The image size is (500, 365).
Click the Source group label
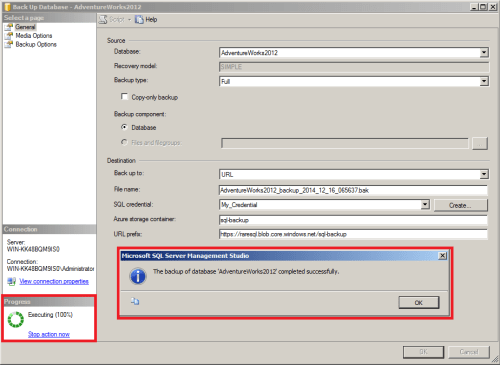[x=116, y=40]
